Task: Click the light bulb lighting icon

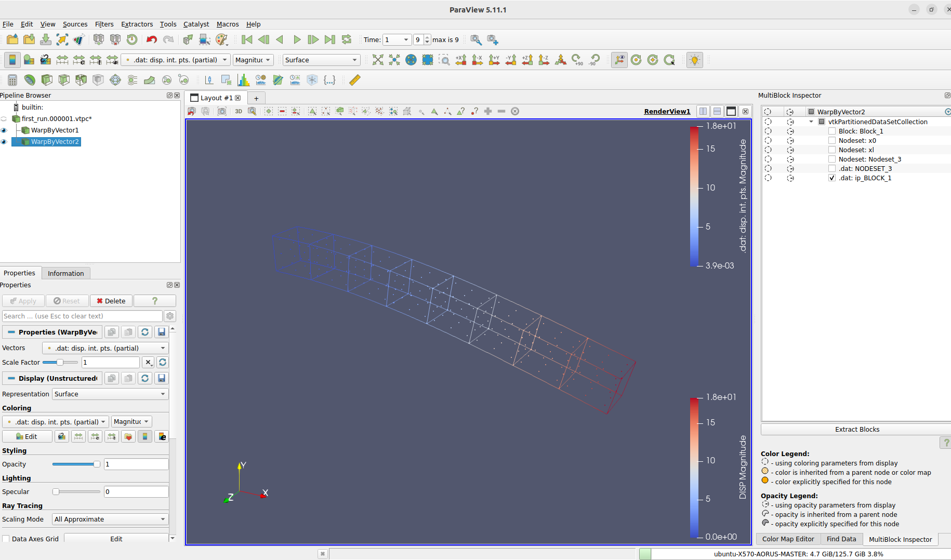Action: point(694,60)
